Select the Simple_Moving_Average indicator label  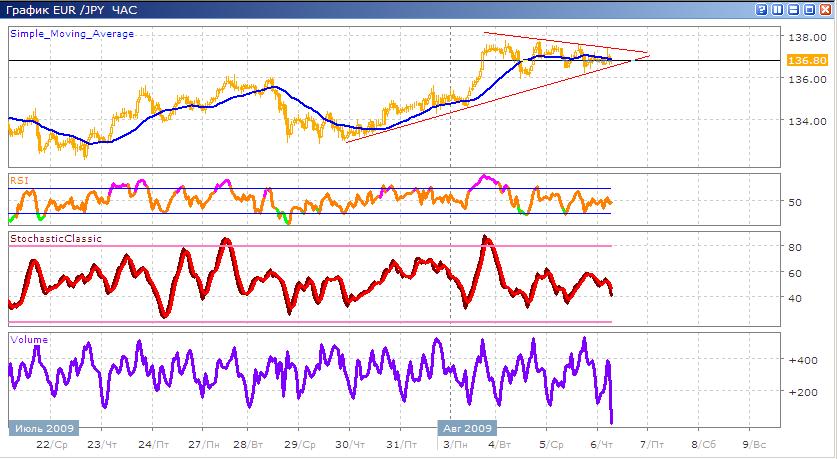click(x=71, y=33)
